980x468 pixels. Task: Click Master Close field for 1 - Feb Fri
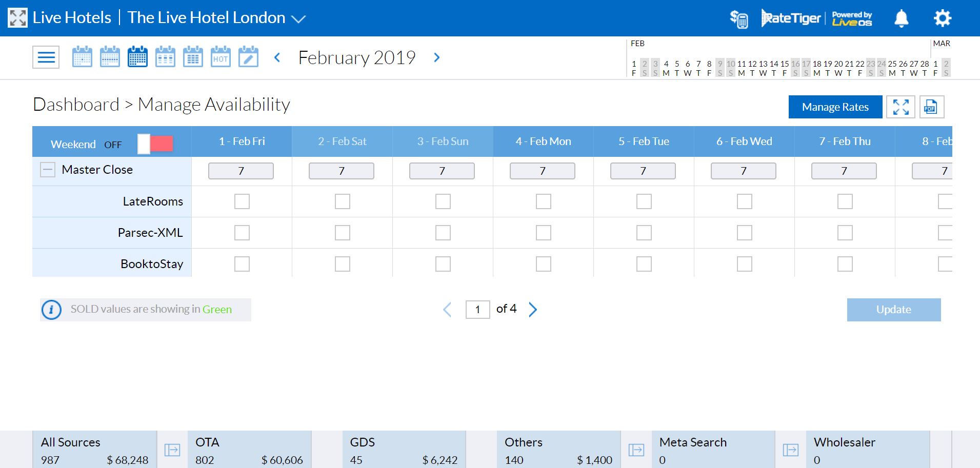pyautogui.click(x=241, y=171)
